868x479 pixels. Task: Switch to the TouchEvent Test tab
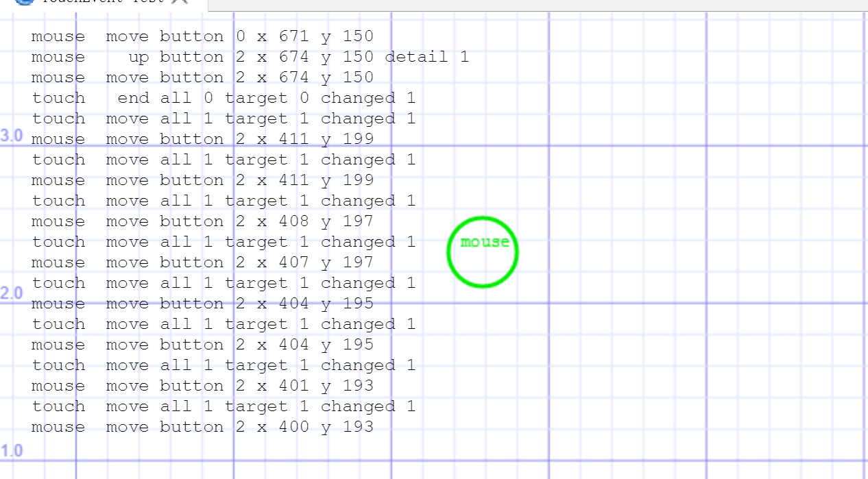pyautogui.click(x=103, y=3)
